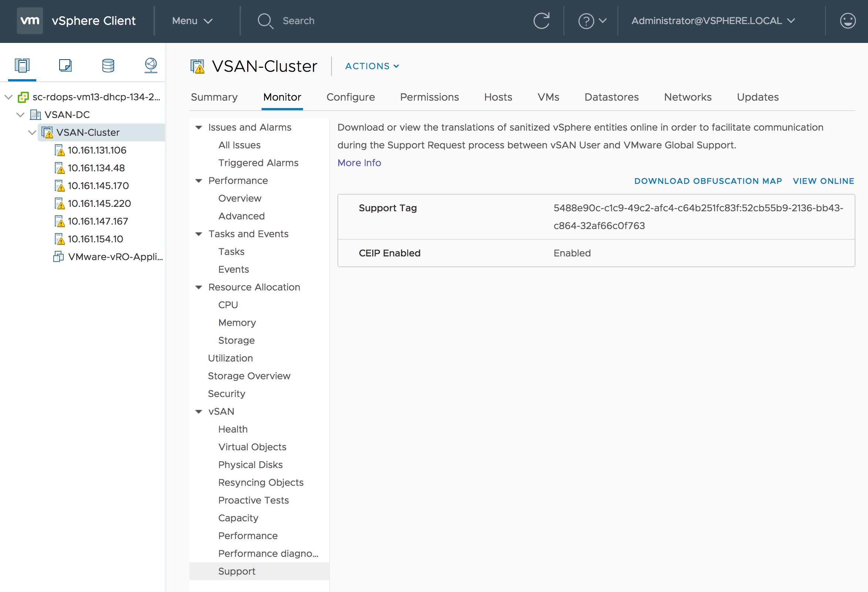Screen dimensions: 868x592
Task: Collapse the VSAN-DC datacenter tree node
Action: pos(21,115)
